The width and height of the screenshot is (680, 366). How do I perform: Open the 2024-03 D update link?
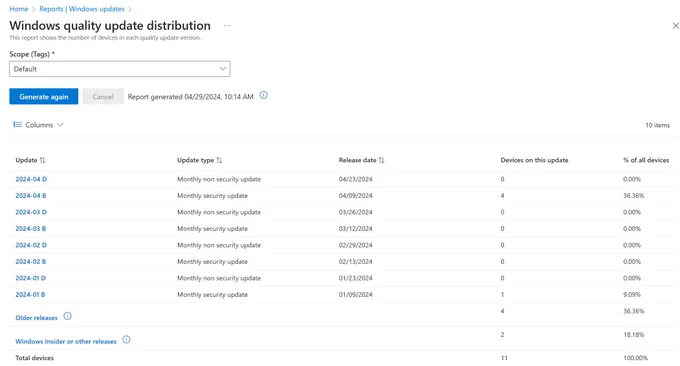pos(31,212)
